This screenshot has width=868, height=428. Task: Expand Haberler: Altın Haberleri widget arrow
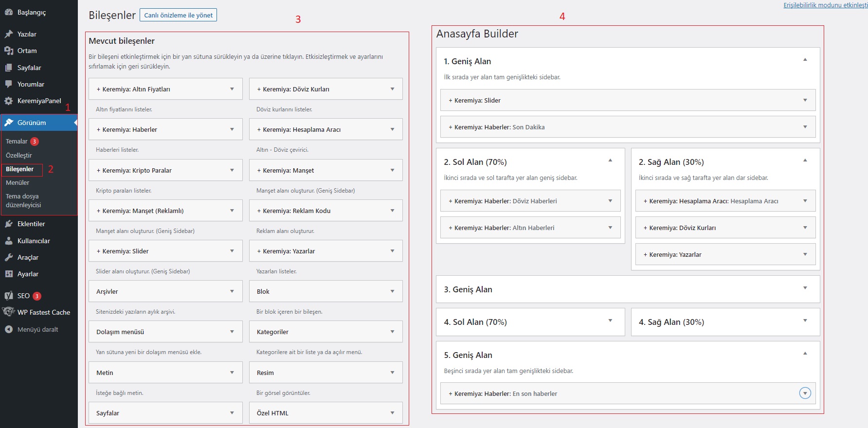pos(610,228)
